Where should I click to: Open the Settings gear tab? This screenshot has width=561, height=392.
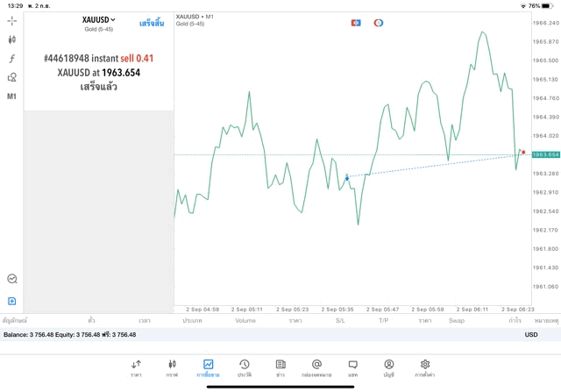(x=425, y=367)
